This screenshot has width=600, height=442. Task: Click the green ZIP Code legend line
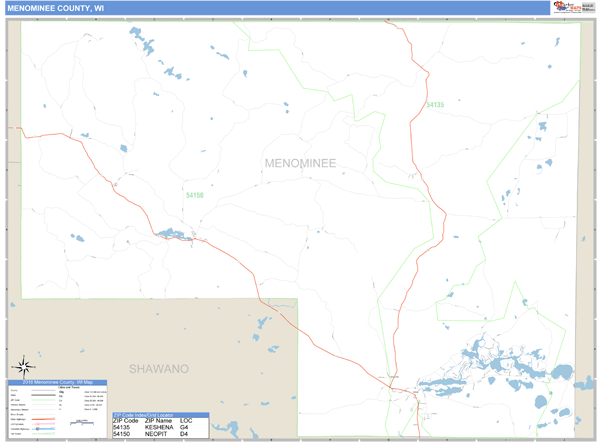point(43,400)
